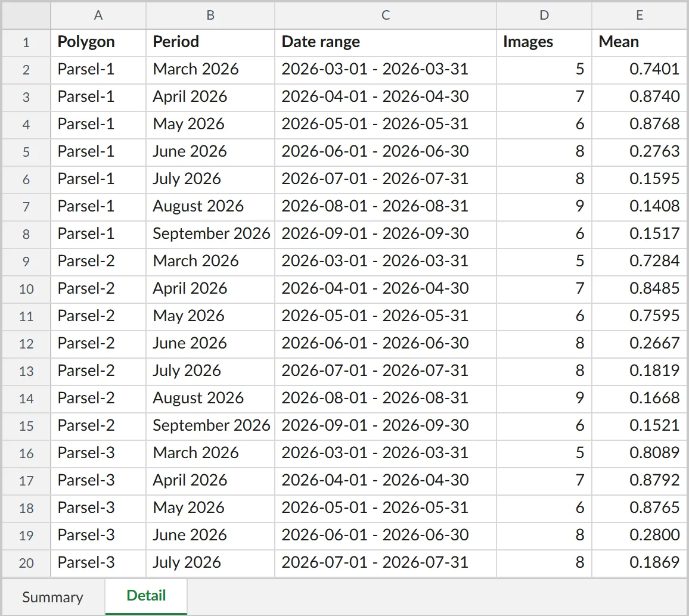Image resolution: width=689 pixels, height=616 pixels.
Task: Select column B header
Action: point(210,15)
